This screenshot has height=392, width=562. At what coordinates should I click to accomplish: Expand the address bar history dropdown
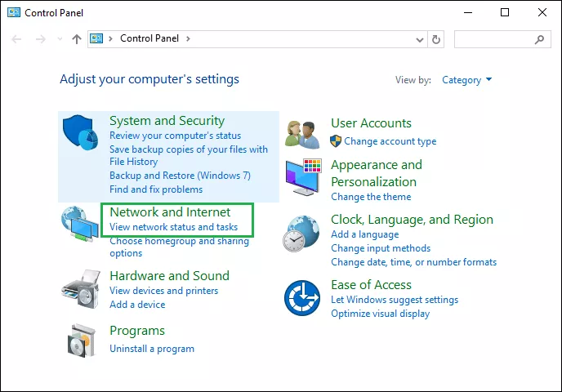420,39
